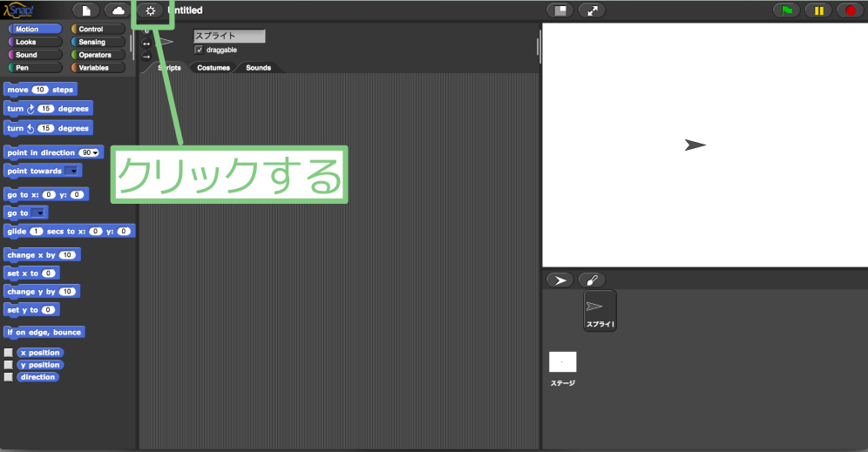Screen dimensions: 868x452
Task: Click the set y to 0 block
Action: pos(31,310)
